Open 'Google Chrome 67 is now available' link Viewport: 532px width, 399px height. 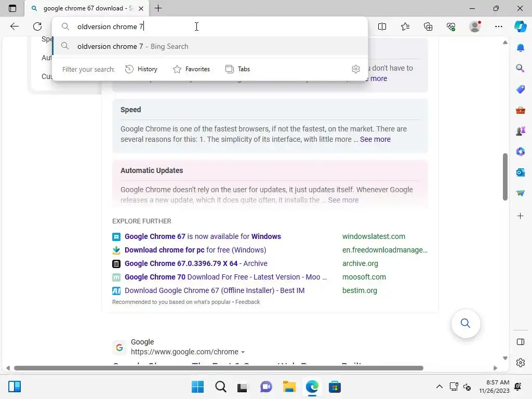coord(203,236)
